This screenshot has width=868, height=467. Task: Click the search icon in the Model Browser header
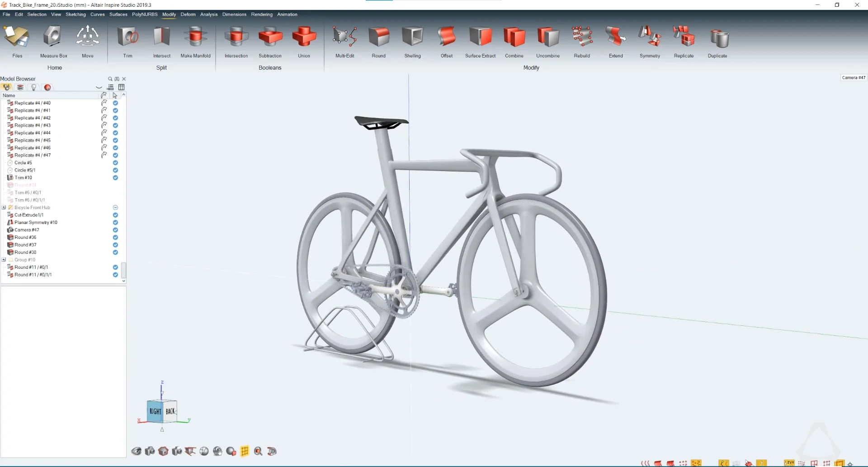[x=110, y=79]
